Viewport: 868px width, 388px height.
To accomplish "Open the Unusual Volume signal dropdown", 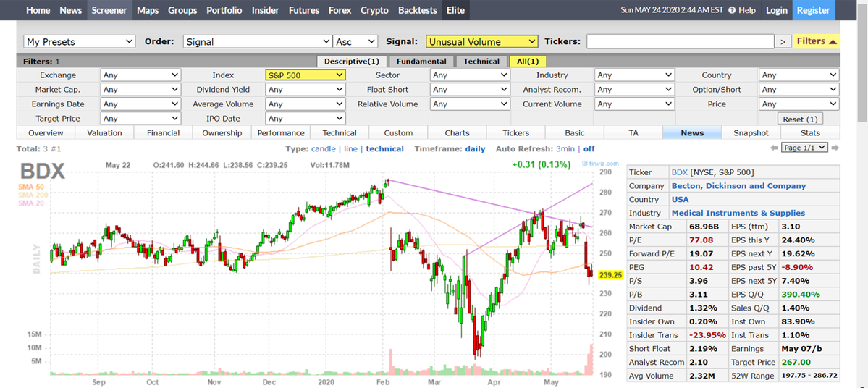I will tap(481, 41).
